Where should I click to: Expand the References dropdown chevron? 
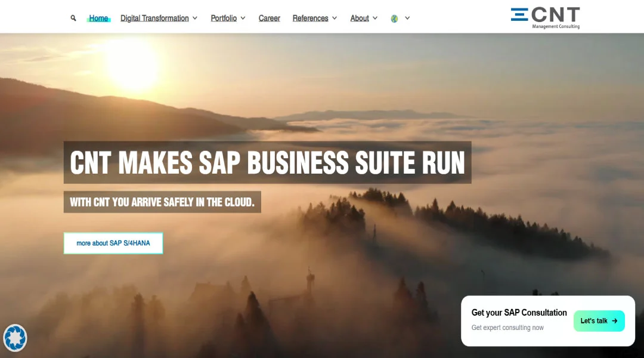click(x=335, y=18)
